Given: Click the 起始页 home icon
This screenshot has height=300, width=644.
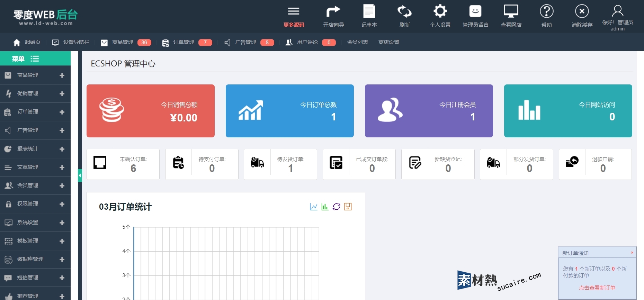Looking at the screenshot, I should pyautogui.click(x=17, y=42).
